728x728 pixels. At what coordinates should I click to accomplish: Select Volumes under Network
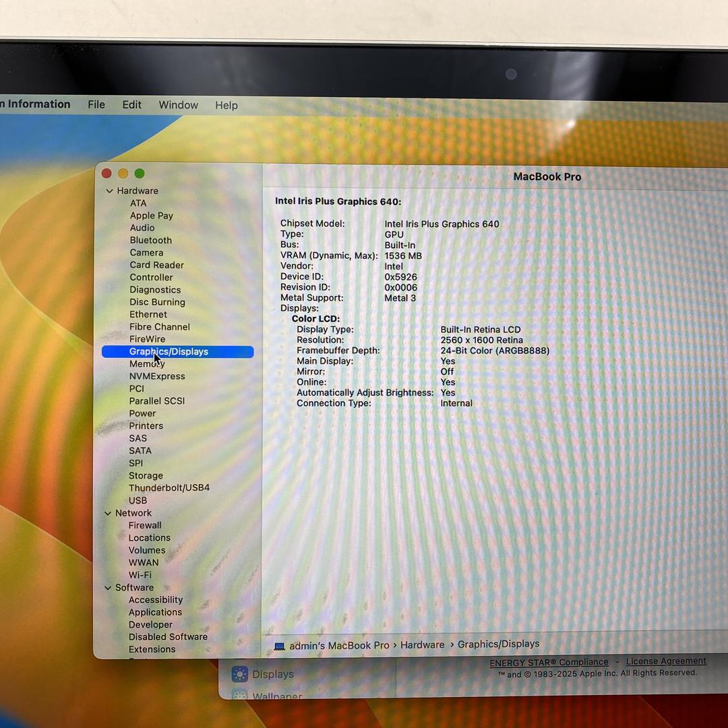pyautogui.click(x=147, y=550)
